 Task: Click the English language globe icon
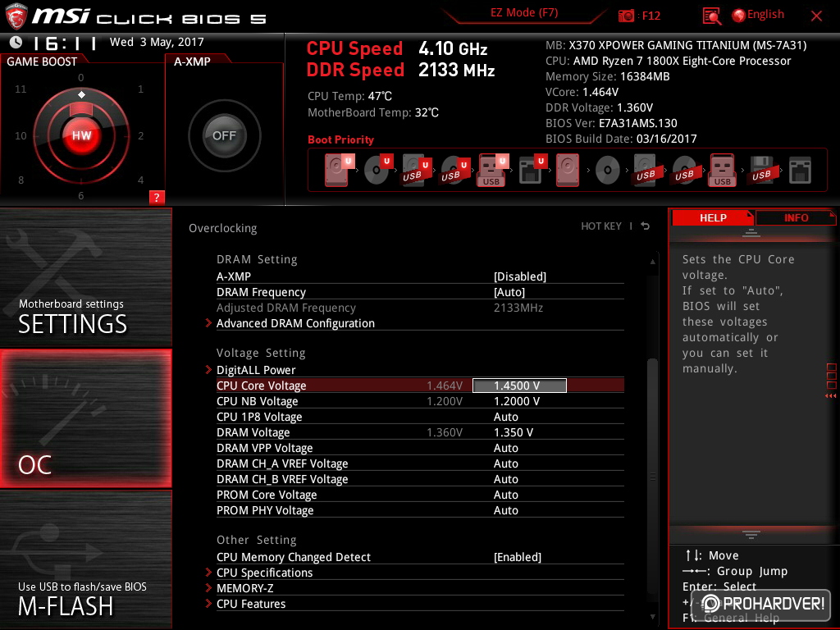tap(739, 16)
